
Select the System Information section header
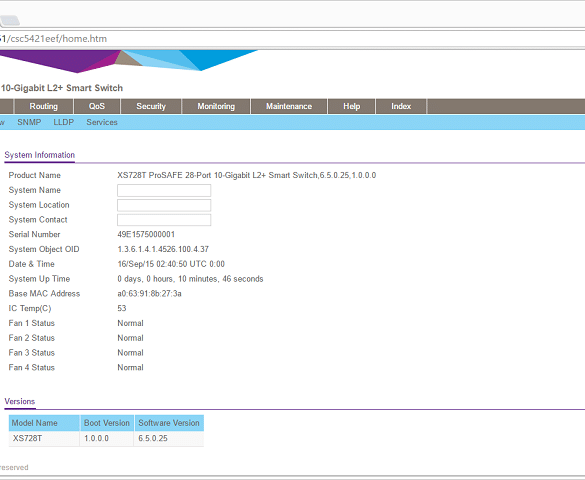[x=40, y=155]
